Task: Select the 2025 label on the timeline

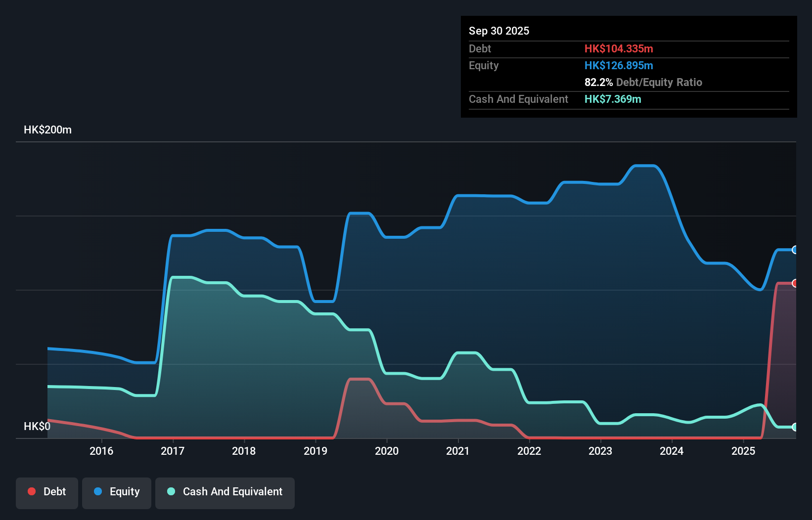Action: tap(743, 451)
